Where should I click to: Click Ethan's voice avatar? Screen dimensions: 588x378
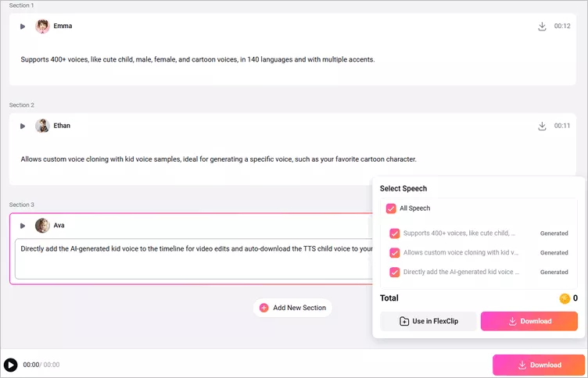pyautogui.click(x=42, y=126)
